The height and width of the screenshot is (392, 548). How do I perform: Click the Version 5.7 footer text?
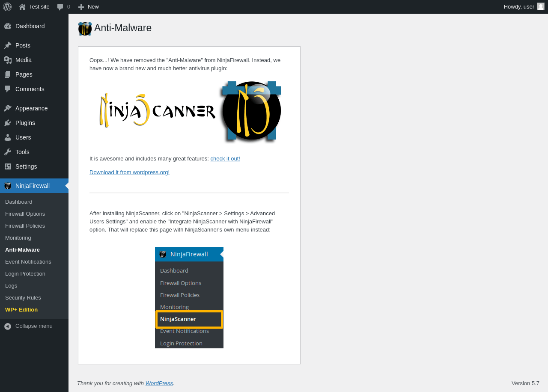click(525, 383)
